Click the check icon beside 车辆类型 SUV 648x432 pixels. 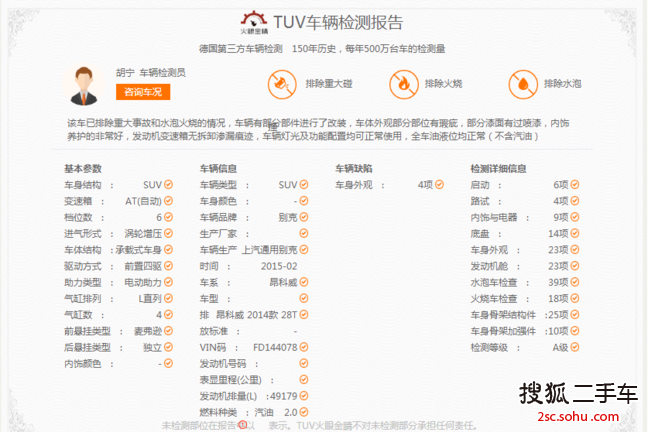pos(304,184)
